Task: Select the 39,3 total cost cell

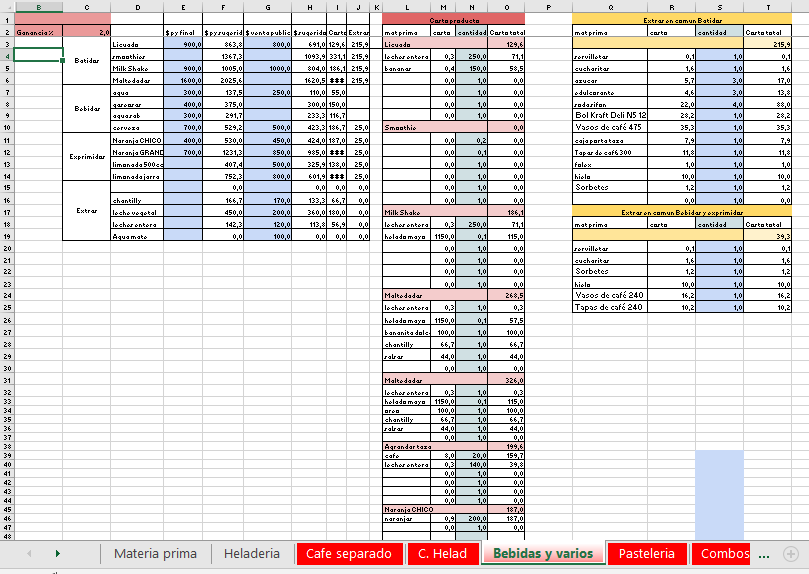Action: [768, 236]
